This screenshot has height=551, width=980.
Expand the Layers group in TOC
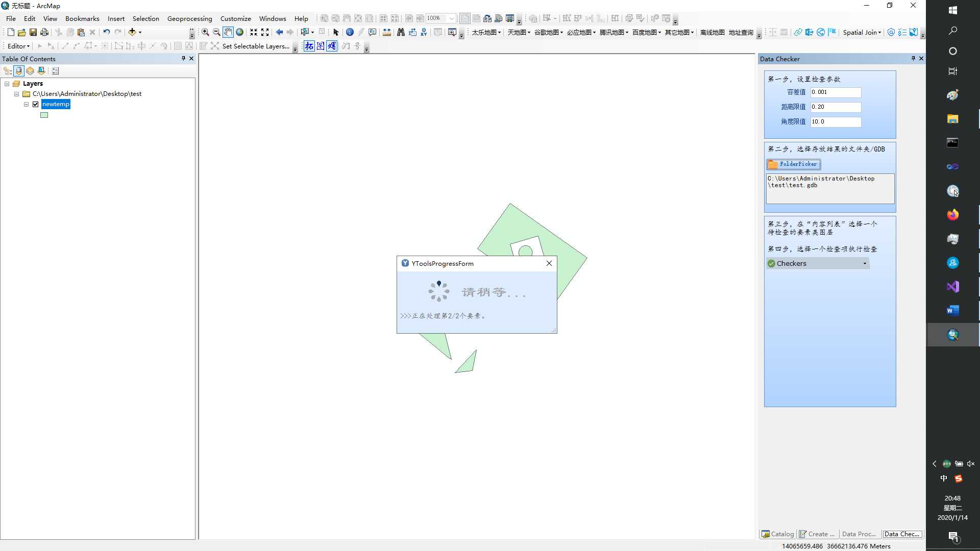tap(7, 83)
